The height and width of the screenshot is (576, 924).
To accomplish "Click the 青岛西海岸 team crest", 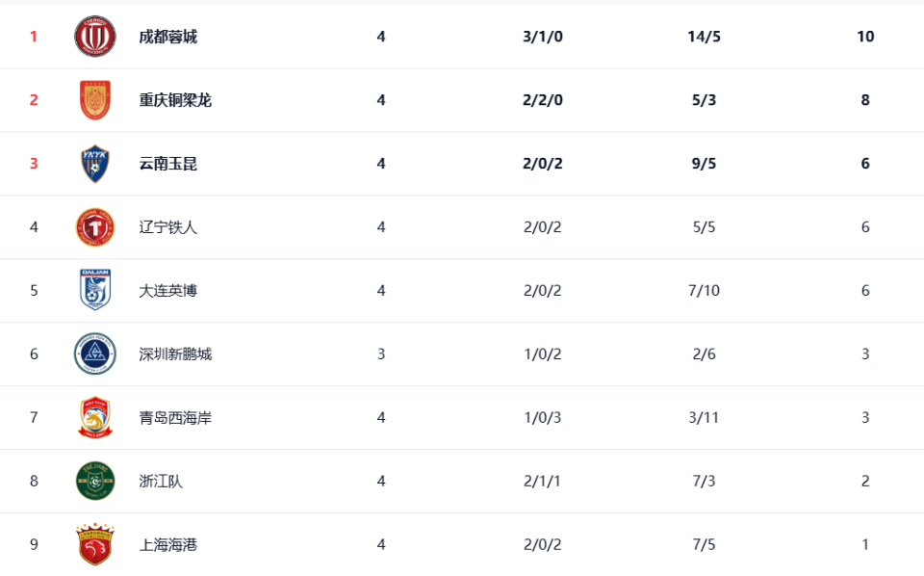I will pos(95,418).
